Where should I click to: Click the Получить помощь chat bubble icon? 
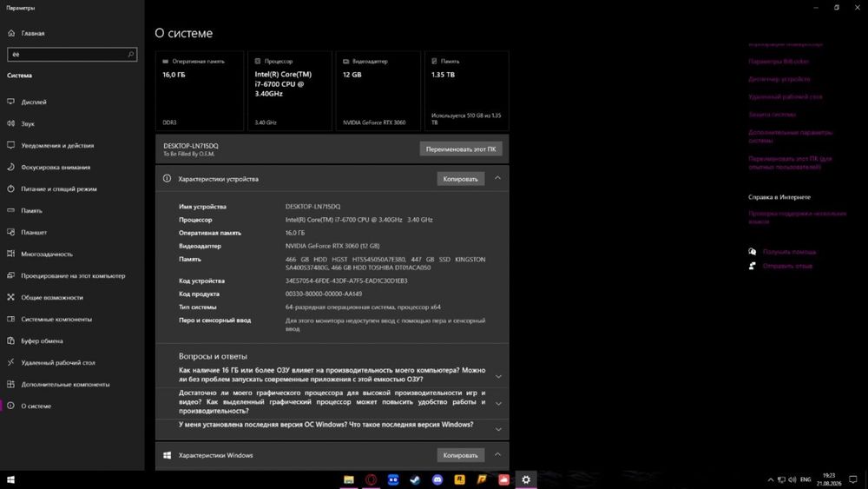click(x=752, y=251)
